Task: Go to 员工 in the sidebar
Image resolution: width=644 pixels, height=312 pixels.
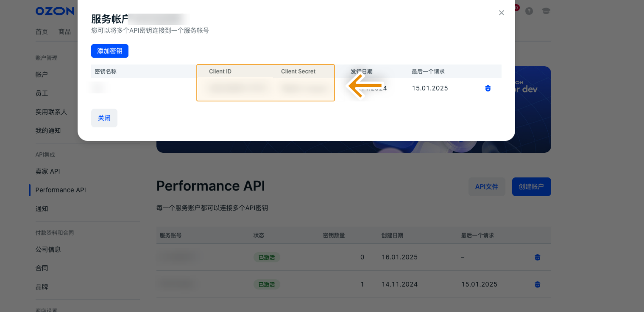Action: (42, 93)
